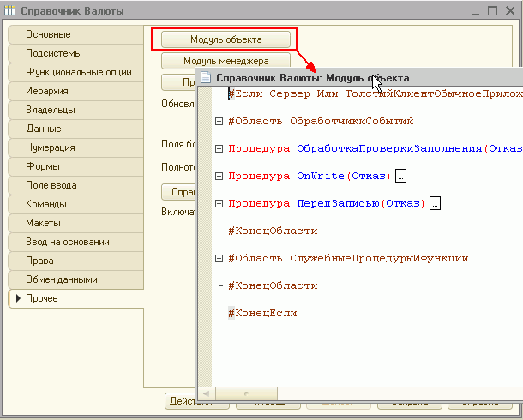The height and width of the screenshot is (420, 523).
Task: Click the #Если Сервер Или directive line
Action: [376, 94]
